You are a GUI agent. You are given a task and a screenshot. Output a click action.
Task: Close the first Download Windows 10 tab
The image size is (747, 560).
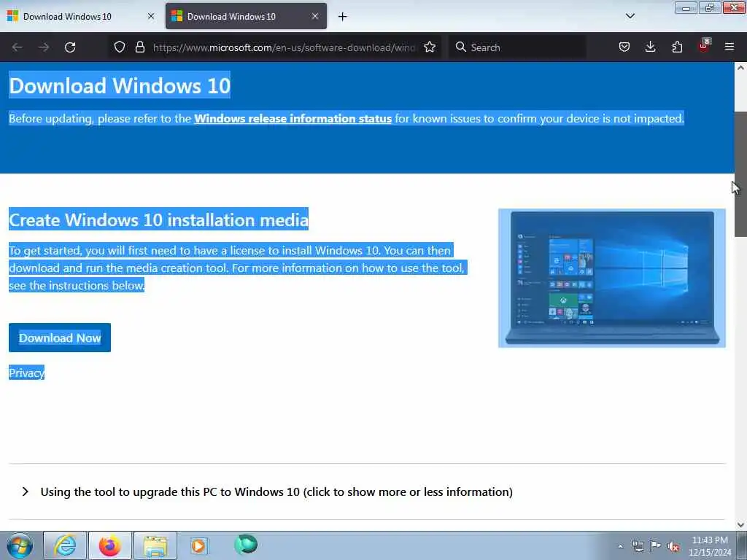click(151, 16)
